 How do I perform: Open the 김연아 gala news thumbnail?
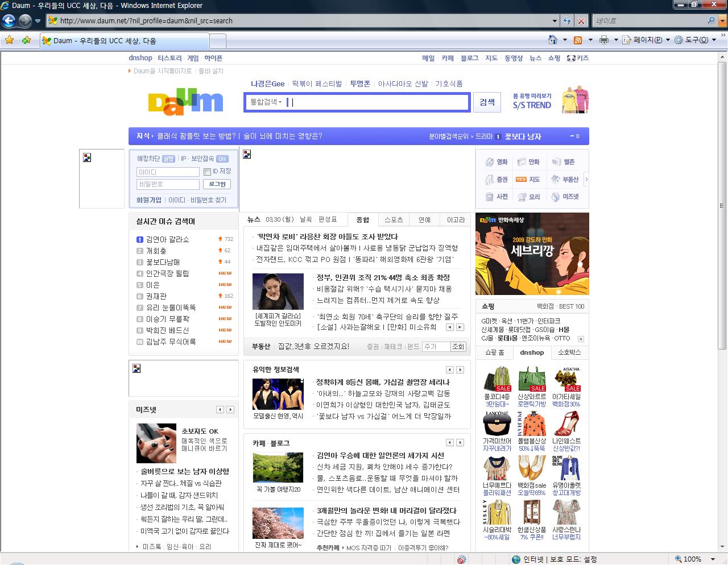[278, 292]
